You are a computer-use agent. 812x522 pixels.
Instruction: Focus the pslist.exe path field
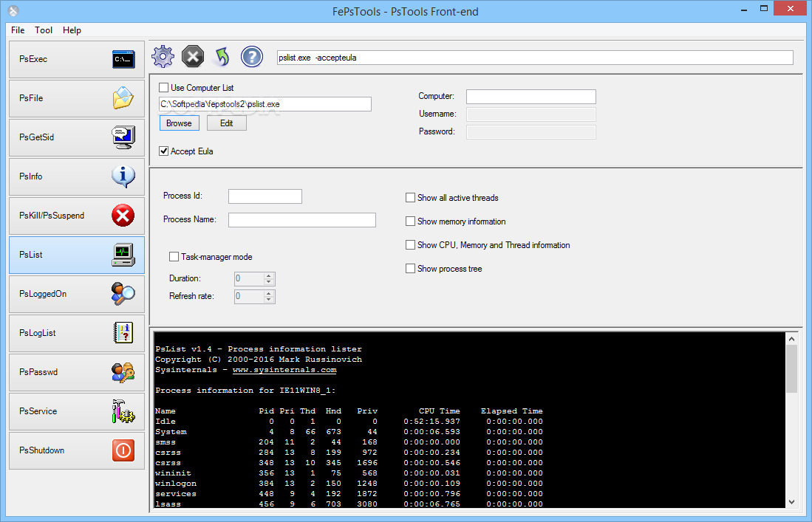[265, 104]
